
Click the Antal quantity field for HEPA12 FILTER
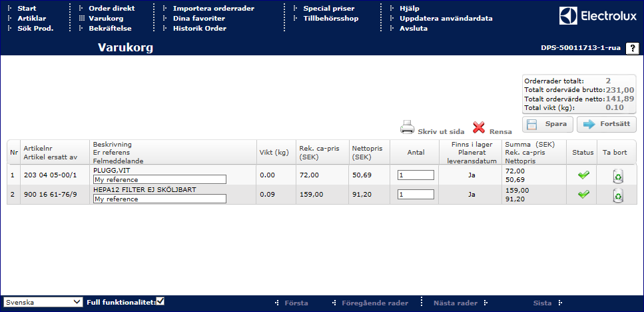[x=416, y=195]
